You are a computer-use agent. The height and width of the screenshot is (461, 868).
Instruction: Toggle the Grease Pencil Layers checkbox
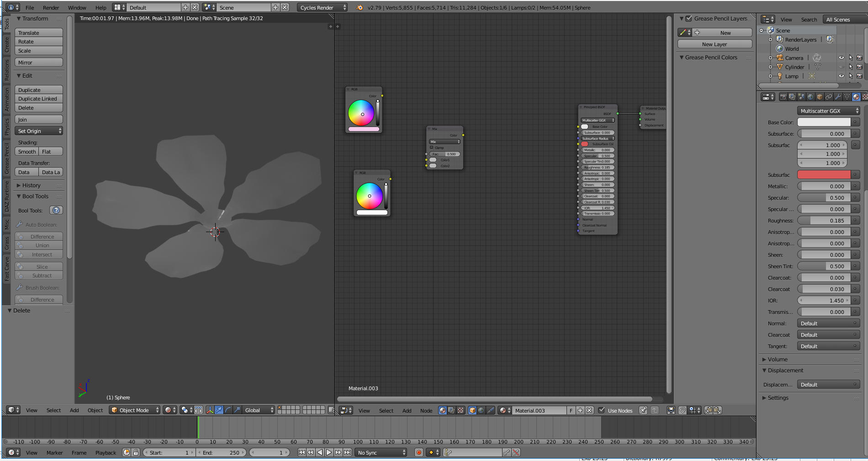click(x=689, y=19)
